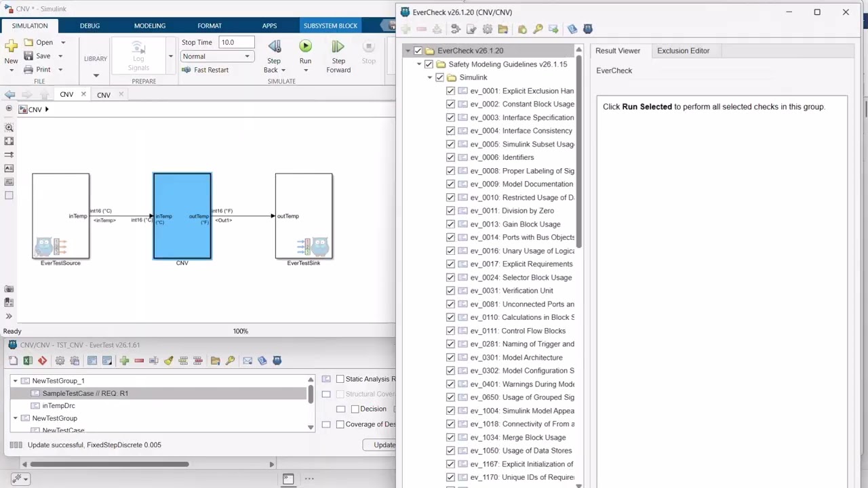Click the Print icon in Simulink
This screenshot has width=868, height=488.
(x=28, y=69)
